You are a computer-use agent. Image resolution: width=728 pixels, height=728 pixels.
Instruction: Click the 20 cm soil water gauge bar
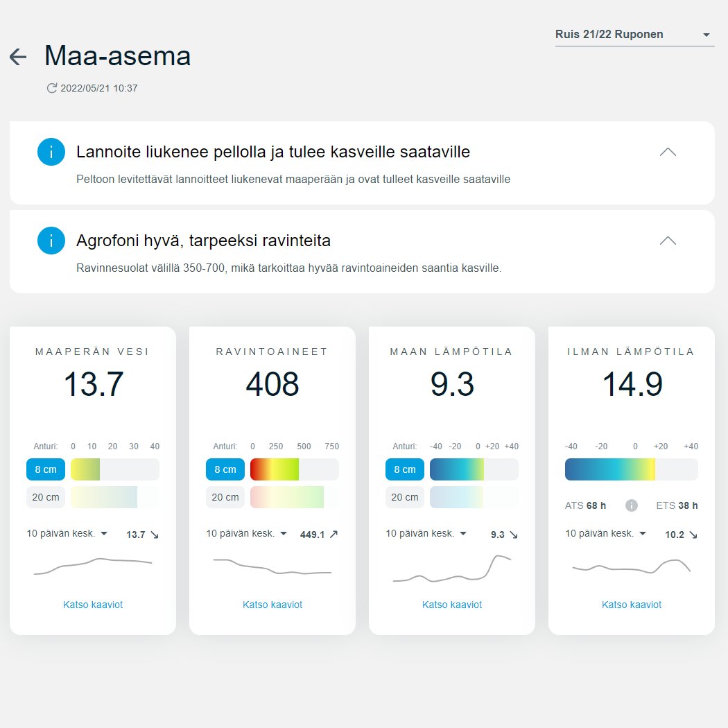[114, 497]
